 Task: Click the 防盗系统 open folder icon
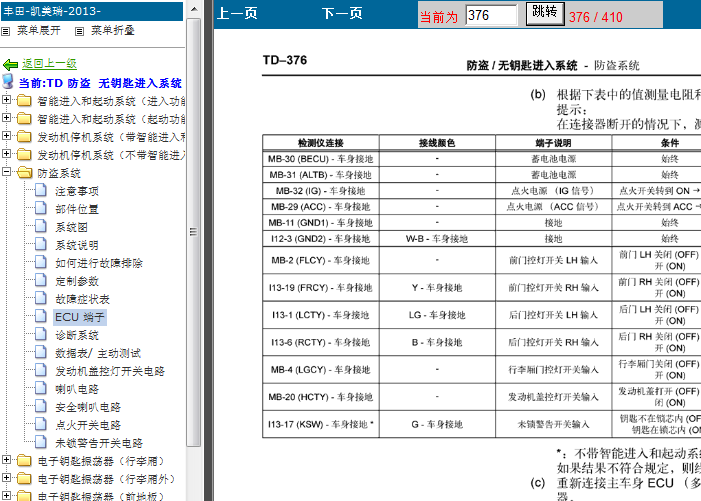(x=25, y=173)
